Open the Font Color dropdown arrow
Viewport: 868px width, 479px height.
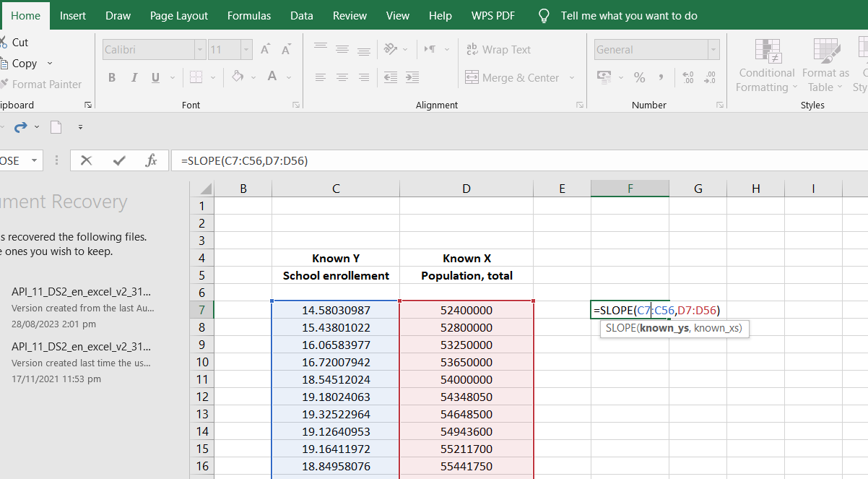pos(288,77)
